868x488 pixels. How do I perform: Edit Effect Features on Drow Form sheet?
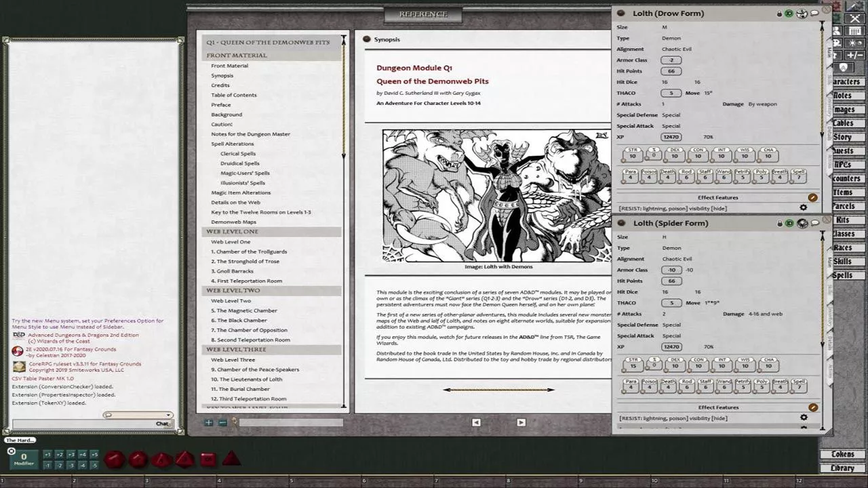812,198
